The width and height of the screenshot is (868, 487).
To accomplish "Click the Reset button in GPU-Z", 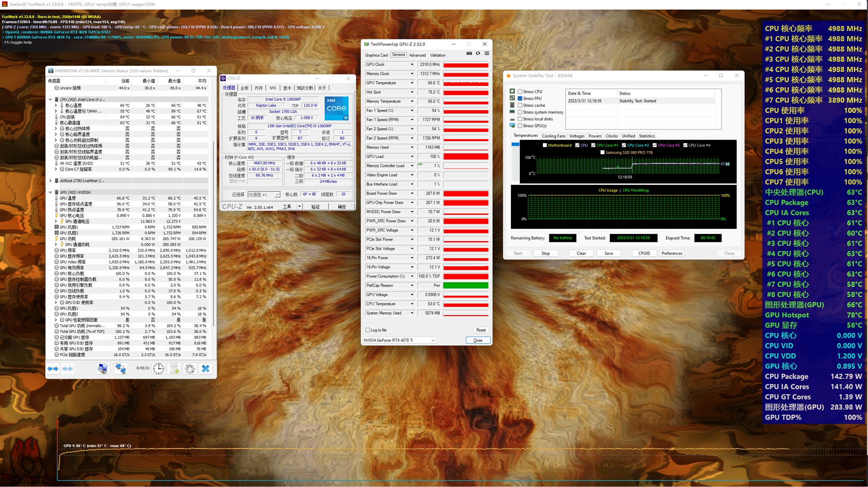I will 481,330.
